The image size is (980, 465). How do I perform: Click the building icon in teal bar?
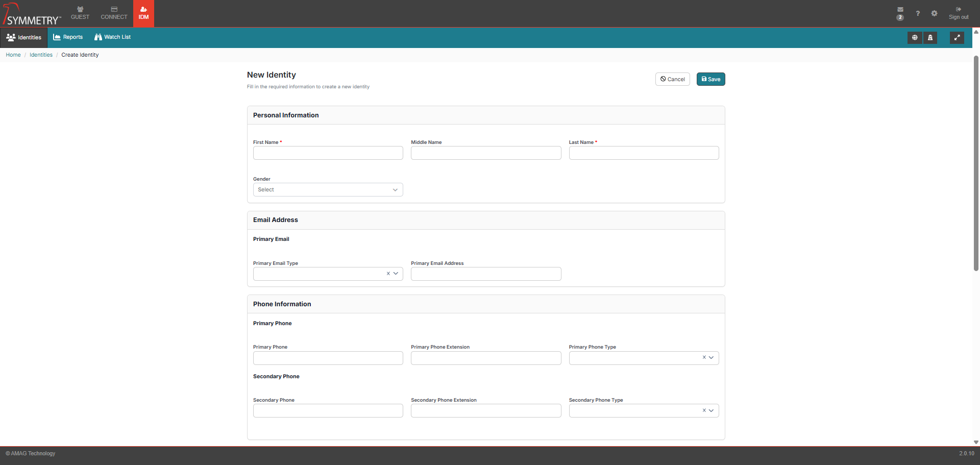tap(930, 37)
